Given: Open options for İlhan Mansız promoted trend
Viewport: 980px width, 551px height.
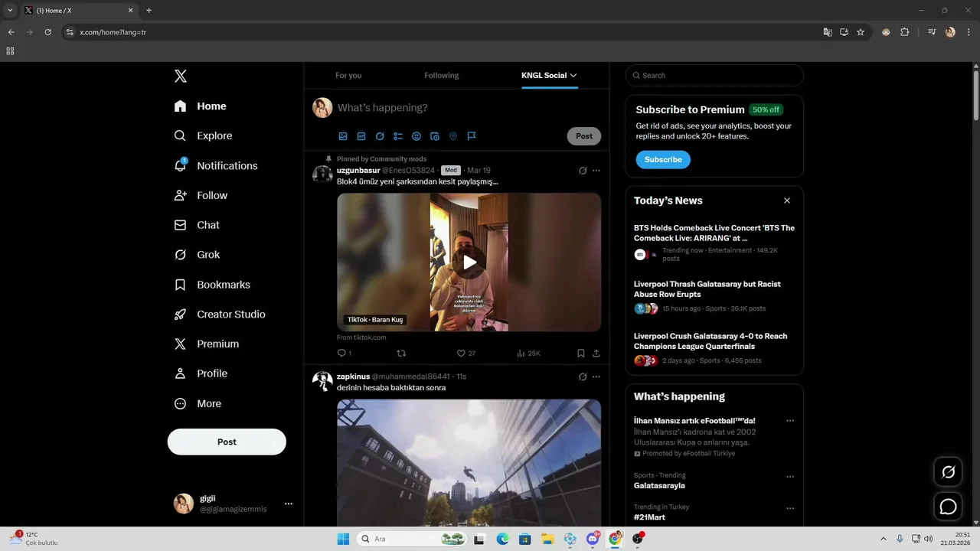Looking at the screenshot, I should (790, 421).
